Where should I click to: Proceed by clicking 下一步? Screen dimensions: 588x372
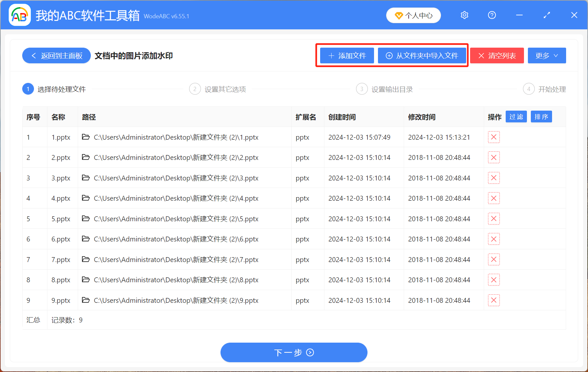coord(294,352)
